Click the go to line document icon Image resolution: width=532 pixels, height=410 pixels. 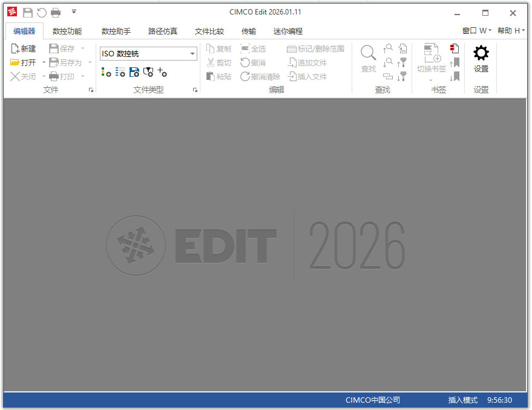pos(402,48)
